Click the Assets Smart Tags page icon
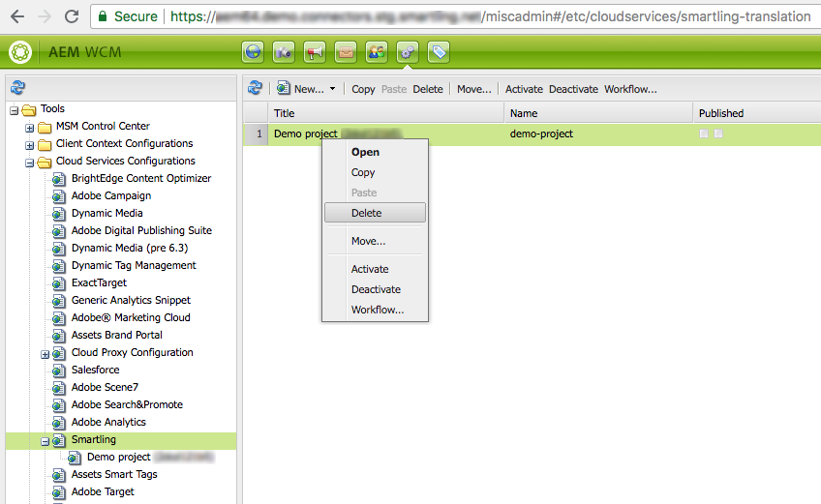The image size is (821, 504). [59, 476]
